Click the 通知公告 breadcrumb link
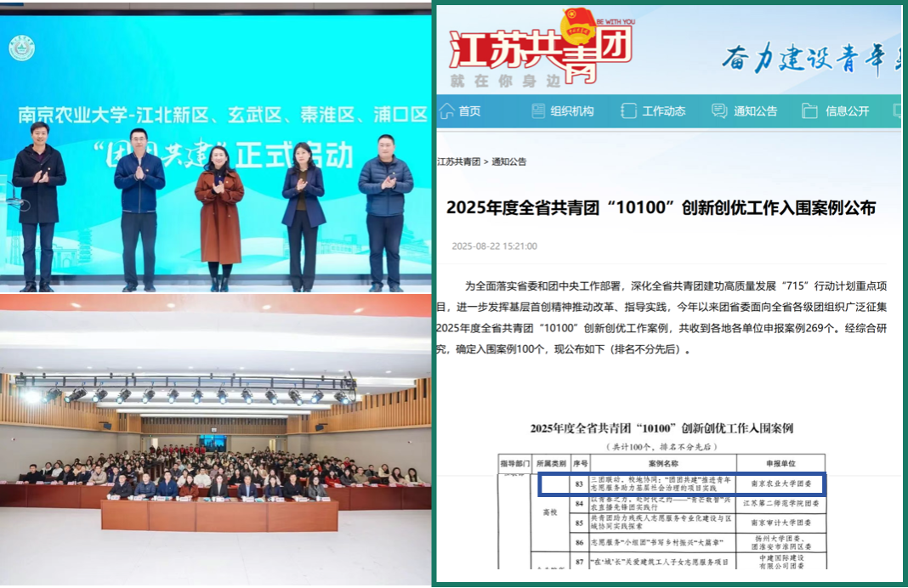The image size is (908, 588). click(x=508, y=161)
